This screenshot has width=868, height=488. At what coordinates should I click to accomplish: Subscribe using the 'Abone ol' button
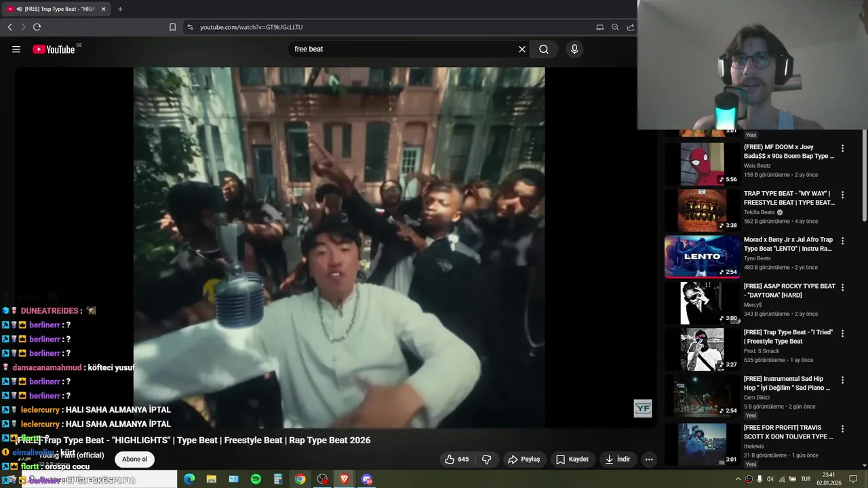[134, 459]
